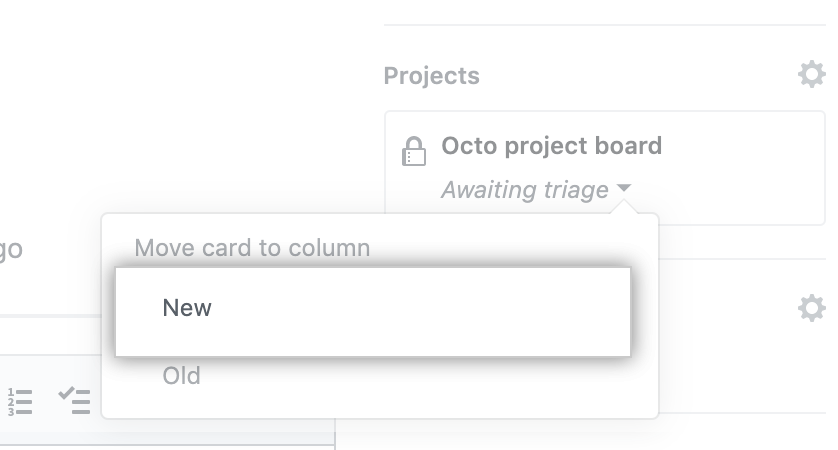Open the Projects settings gear
The width and height of the screenshot is (838, 450).
(x=811, y=75)
